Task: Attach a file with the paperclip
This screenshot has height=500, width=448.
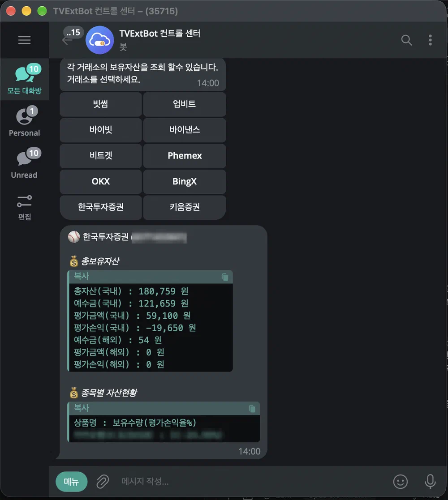Action: (103, 482)
